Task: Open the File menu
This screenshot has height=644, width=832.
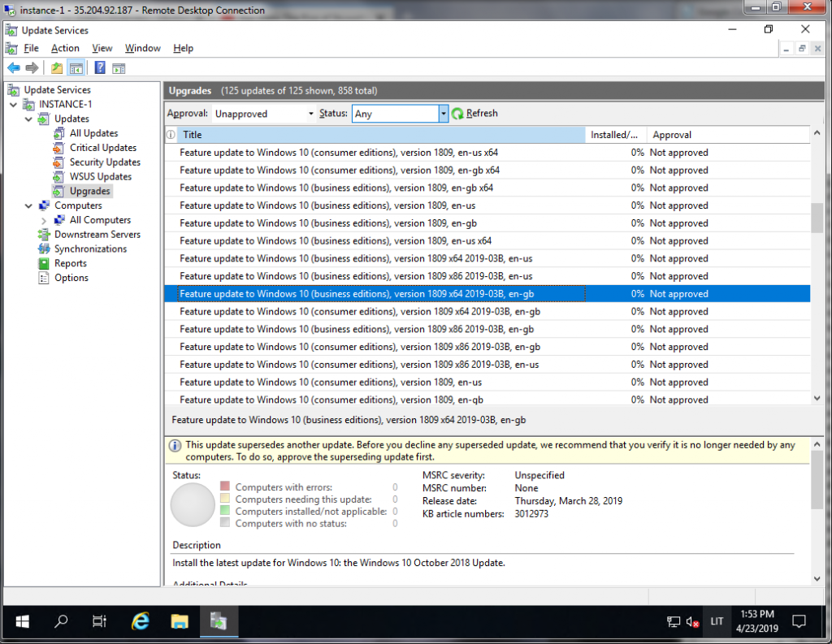Action: point(32,48)
